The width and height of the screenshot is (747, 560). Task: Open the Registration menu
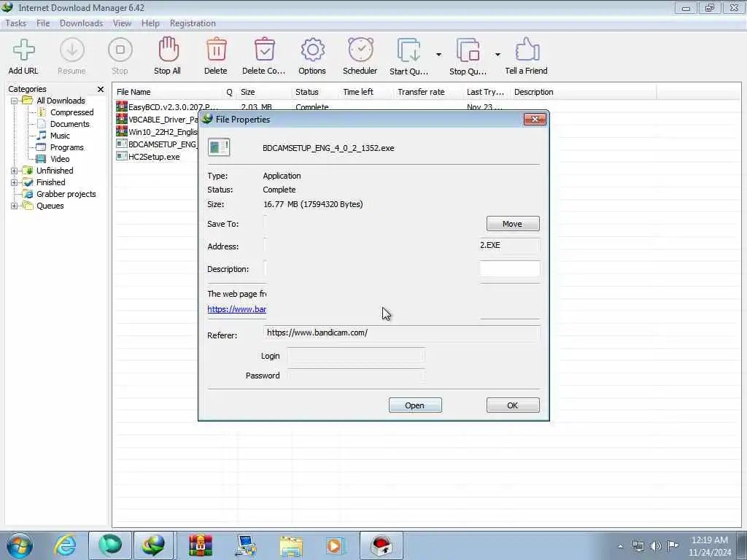click(x=193, y=23)
